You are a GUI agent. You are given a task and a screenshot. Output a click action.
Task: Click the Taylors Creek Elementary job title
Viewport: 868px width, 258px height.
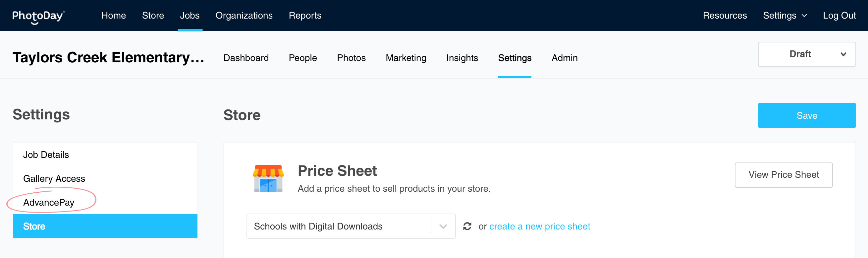pyautogui.click(x=108, y=57)
